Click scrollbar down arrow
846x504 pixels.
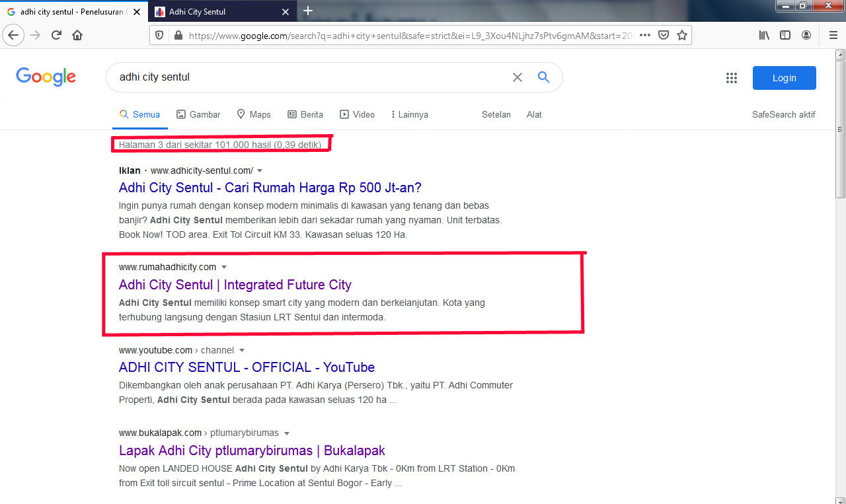pyautogui.click(x=840, y=499)
